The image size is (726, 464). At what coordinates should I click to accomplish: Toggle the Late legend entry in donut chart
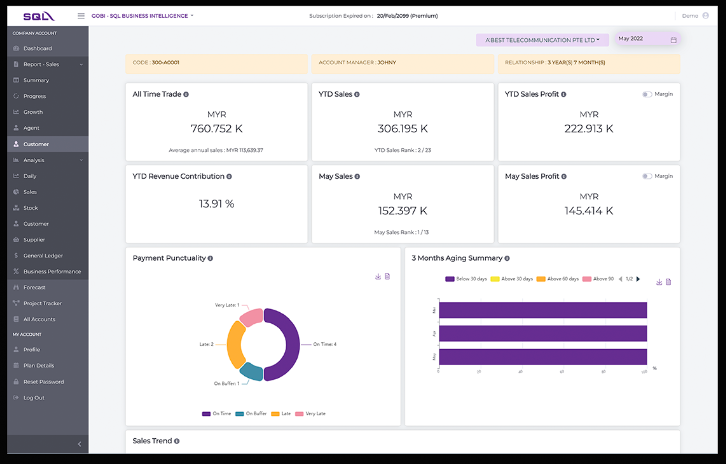281,414
